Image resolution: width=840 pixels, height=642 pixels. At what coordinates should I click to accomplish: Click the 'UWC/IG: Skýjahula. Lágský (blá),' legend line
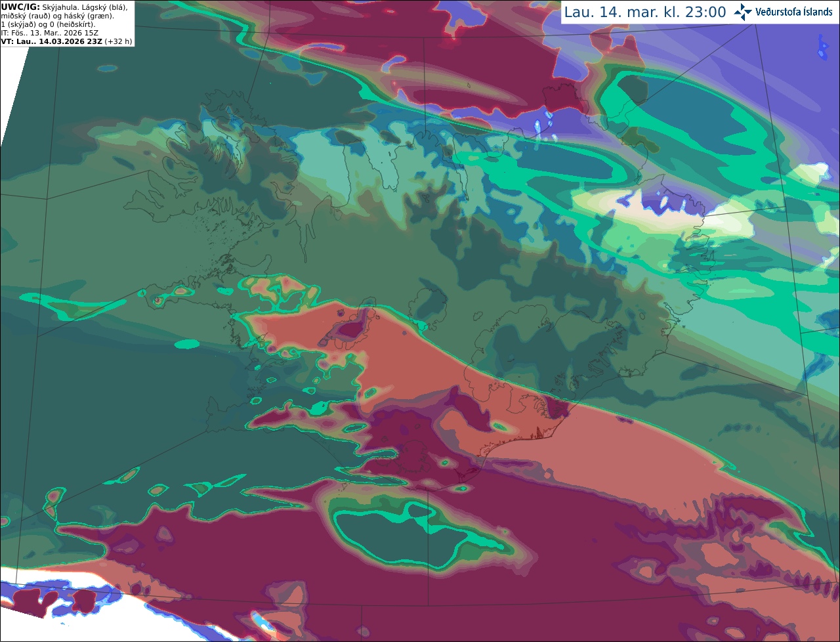(64, 7)
